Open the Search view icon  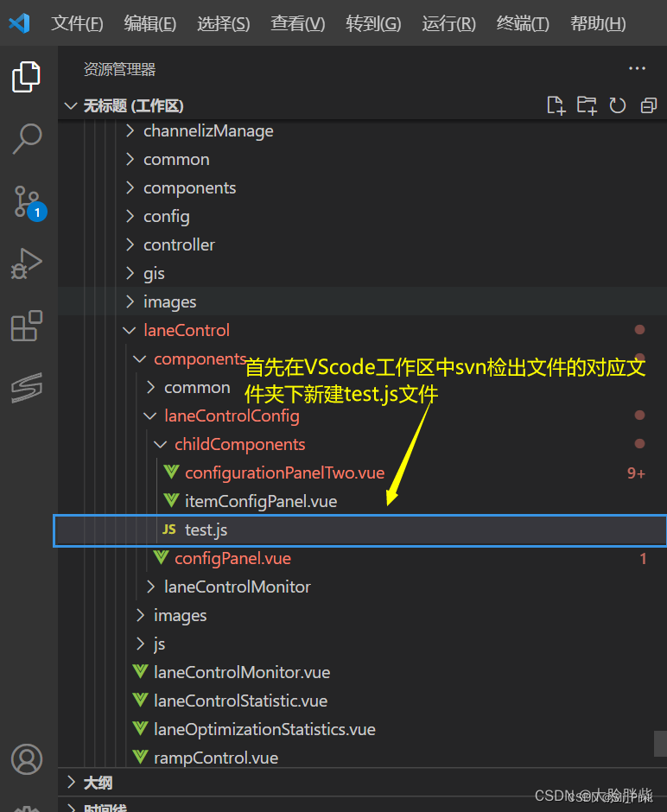pos(27,138)
